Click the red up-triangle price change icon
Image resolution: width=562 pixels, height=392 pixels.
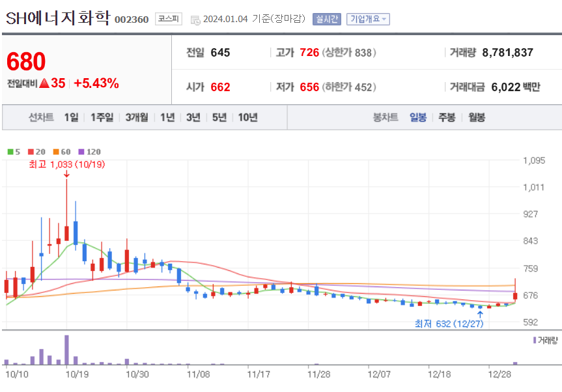pyautogui.click(x=44, y=83)
